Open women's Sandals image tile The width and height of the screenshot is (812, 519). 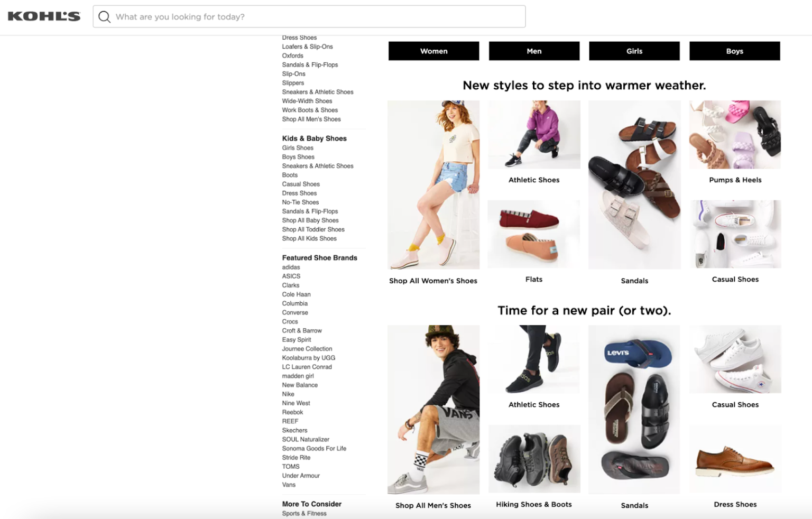click(634, 185)
